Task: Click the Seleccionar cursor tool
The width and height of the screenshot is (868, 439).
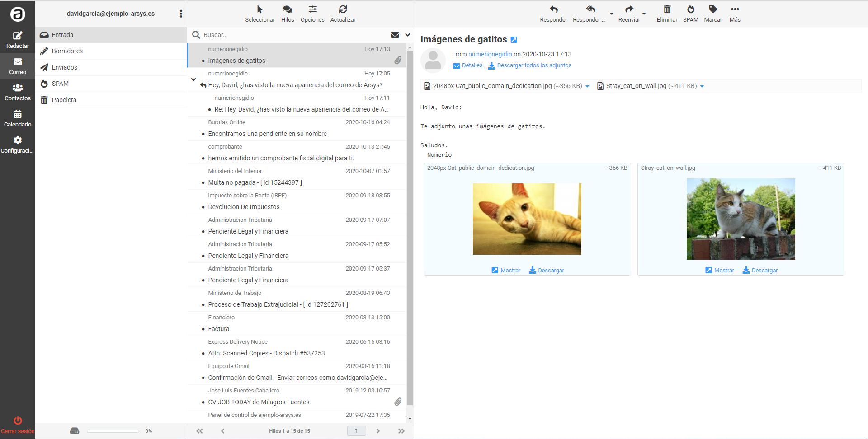Action: [259, 14]
